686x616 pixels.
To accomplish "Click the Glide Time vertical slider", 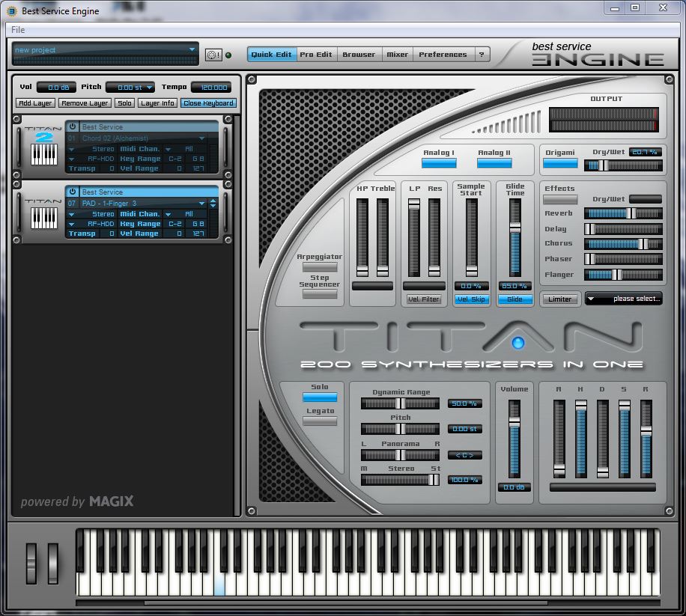I will click(x=515, y=238).
